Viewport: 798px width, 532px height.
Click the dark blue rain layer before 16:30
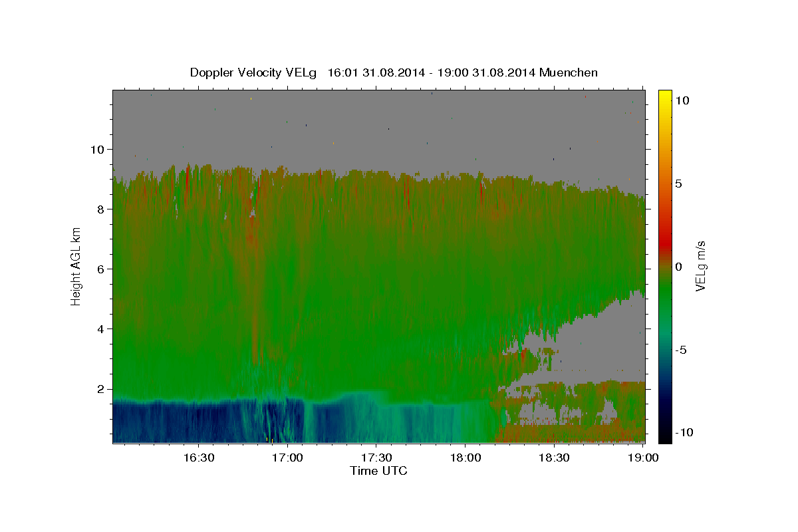click(156, 422)
